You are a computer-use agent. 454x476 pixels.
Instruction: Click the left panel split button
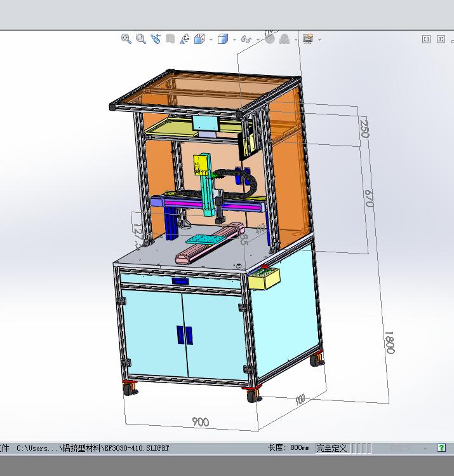coord(426,39)
